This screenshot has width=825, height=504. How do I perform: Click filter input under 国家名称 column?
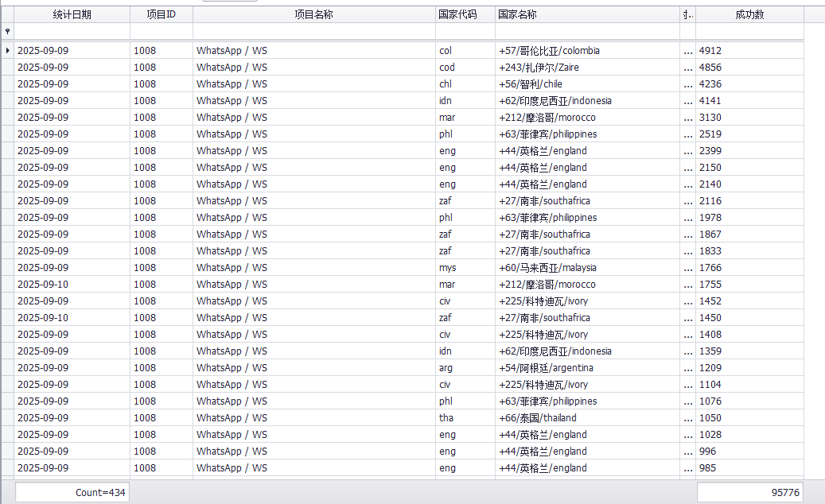pos(587,32)
